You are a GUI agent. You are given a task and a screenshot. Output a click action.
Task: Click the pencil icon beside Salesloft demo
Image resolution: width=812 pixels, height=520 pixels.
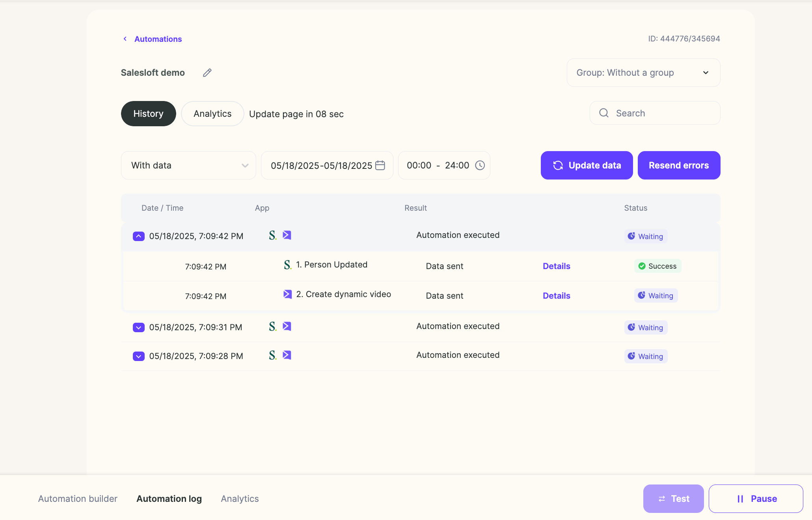tap(207, 73)
